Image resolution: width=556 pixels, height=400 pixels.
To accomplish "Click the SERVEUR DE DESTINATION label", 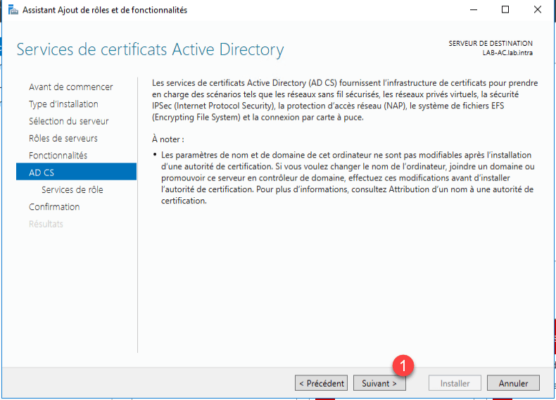I will click(490, 43).
